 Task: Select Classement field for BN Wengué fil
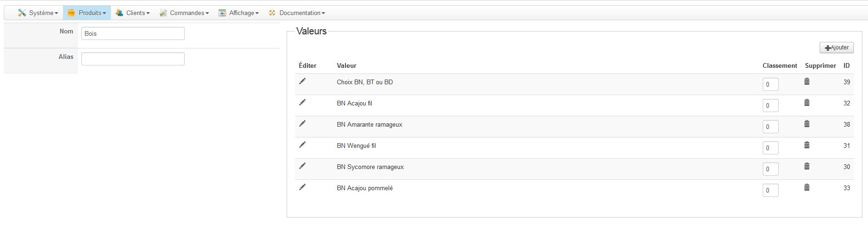click(770, 148)
